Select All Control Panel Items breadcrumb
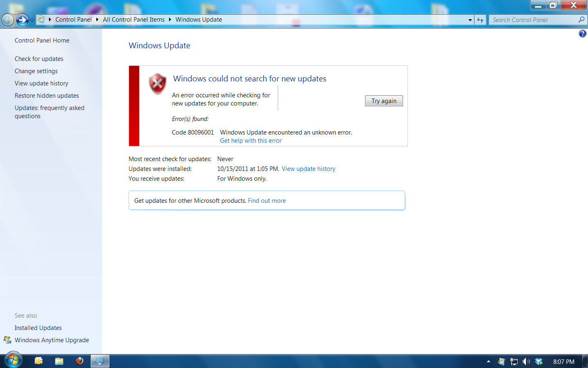Screen dimensions: 588x368 pyautogui.click(x=134, y=19)
